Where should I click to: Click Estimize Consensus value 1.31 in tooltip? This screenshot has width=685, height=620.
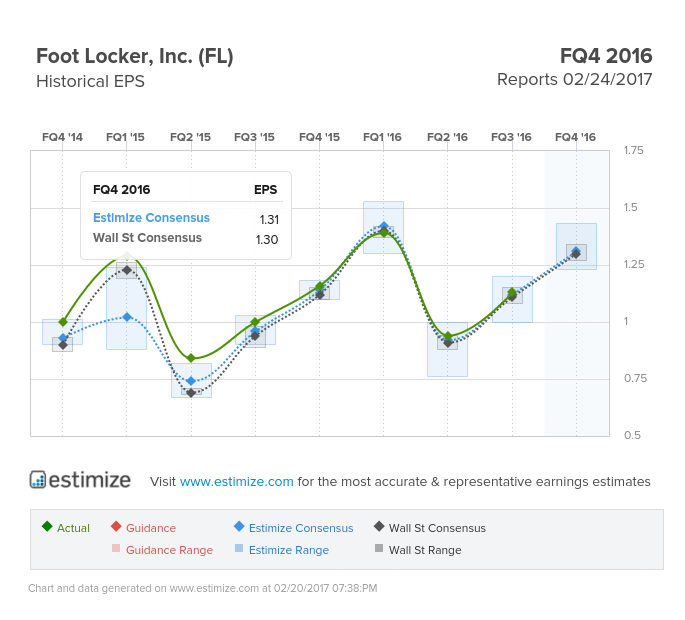[269, 219]
